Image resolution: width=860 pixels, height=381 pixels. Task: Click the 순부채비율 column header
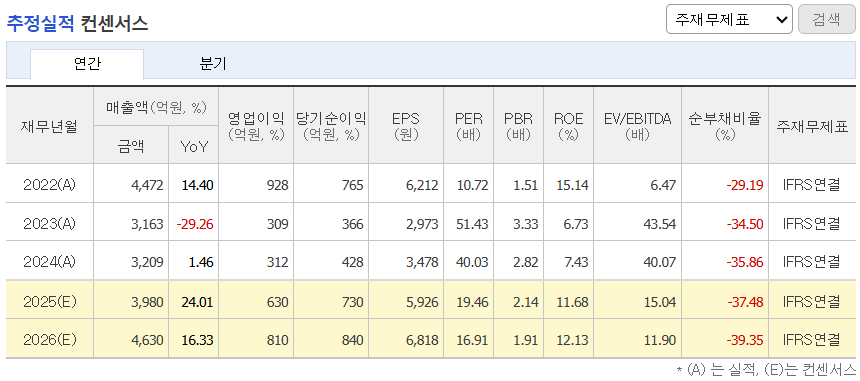tap(725, 126)
